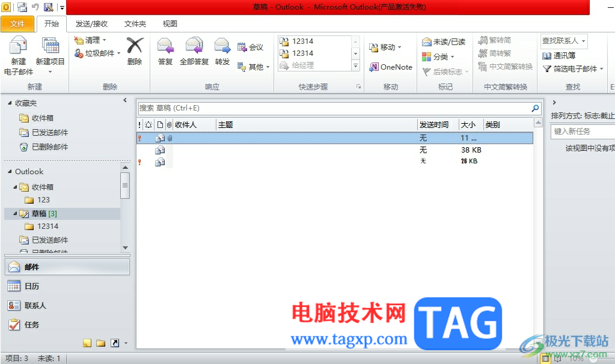Open the New Items (新建项目) button
The width and height of the screenshot is (615, 364).
pos(50,55)
